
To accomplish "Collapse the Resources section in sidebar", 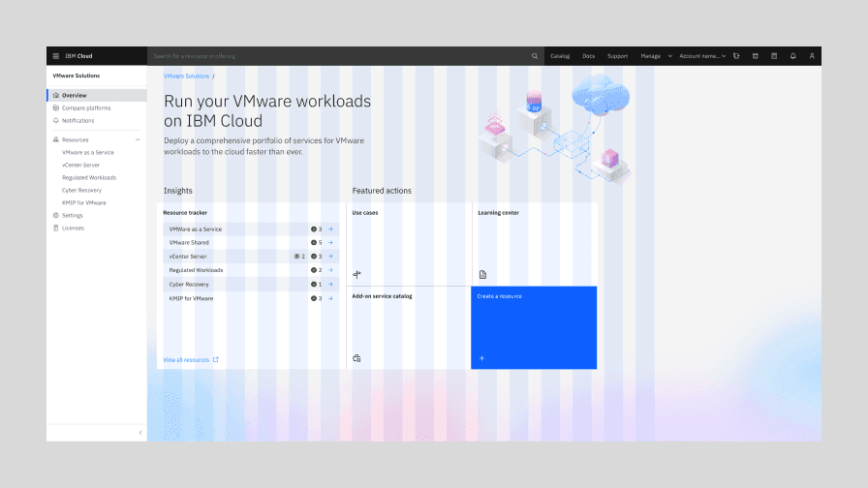I will coord(138,140).
